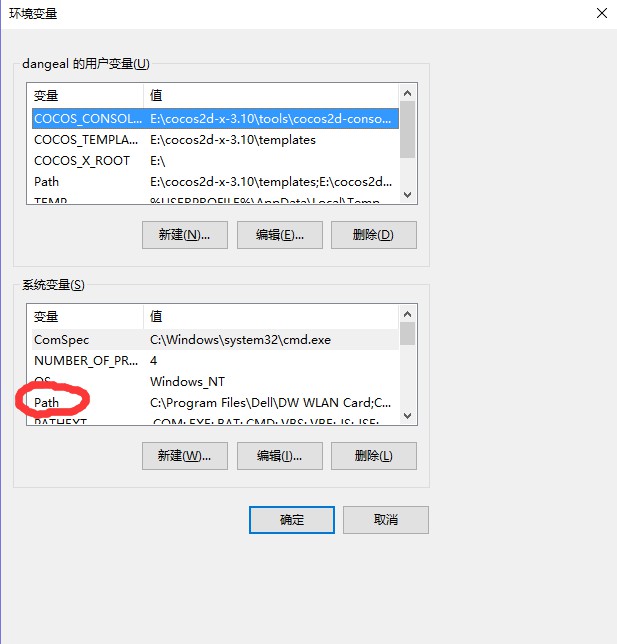
Task: Click 删除(D) to delete user variable
Action: pyautogui.click(x=374, y=235)
